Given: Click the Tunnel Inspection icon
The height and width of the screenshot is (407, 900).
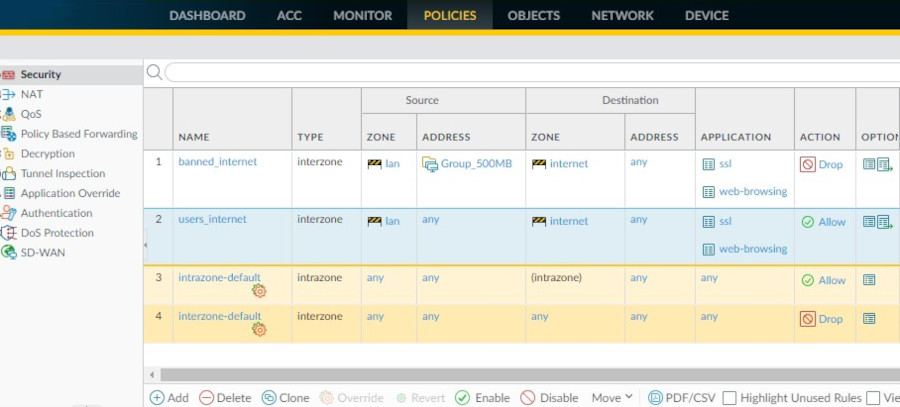Looking at the screenshot, I should 8,173.
